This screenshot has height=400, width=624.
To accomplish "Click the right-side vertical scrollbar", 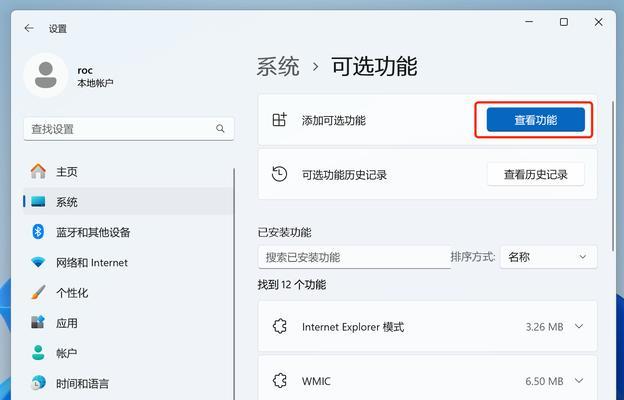I will [x=613, y=175].
